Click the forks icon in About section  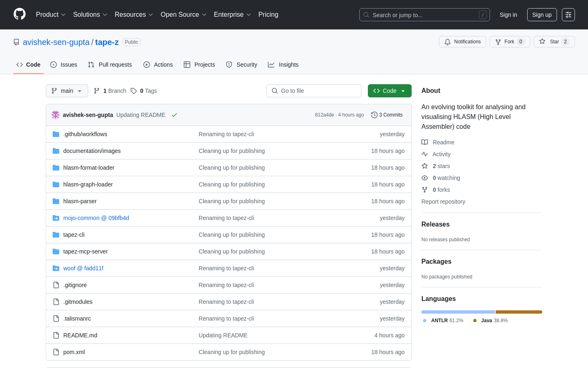[425, 190]
